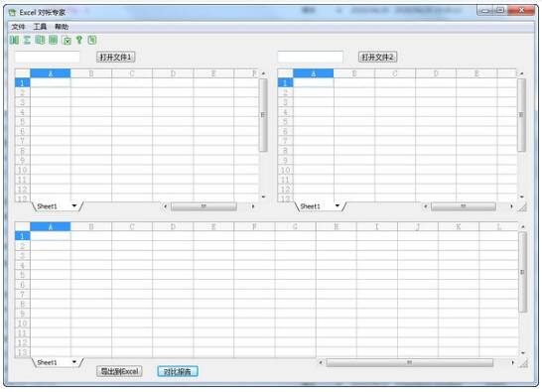Click left grid scroll-up arrow
The image size is (542, 392).
[263, 73]
